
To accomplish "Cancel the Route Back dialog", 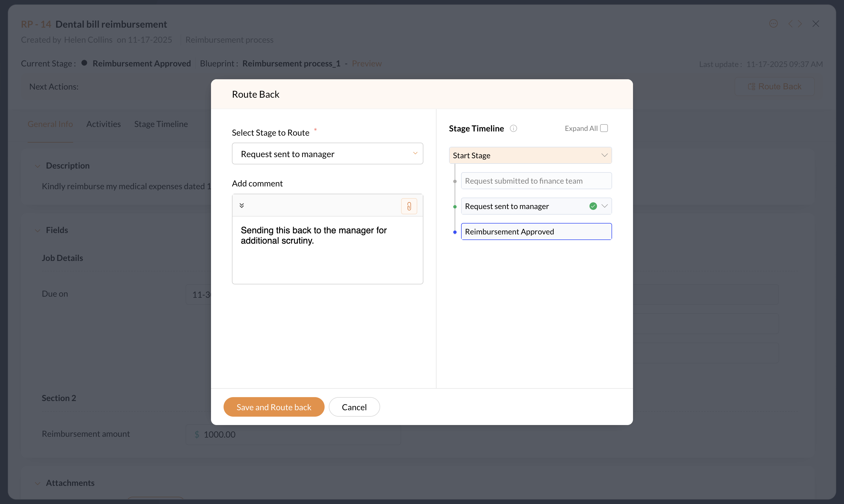I will [x=354, y=407].
